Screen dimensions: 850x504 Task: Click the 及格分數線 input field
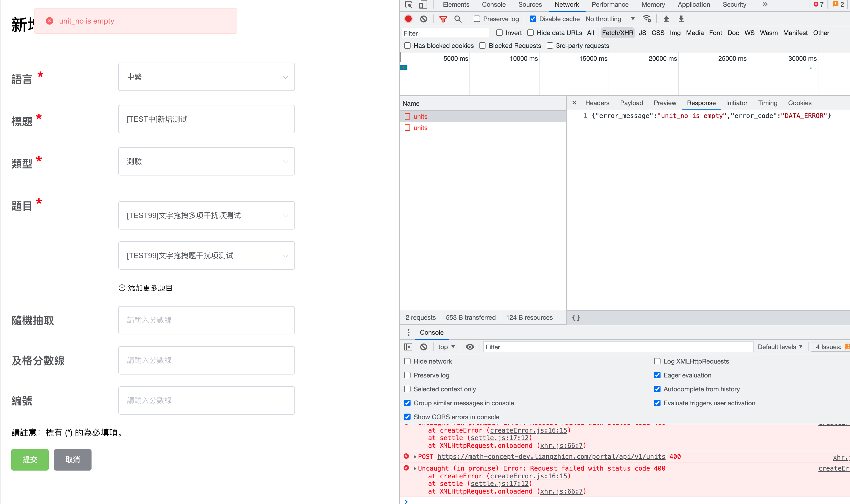[207, 360]
